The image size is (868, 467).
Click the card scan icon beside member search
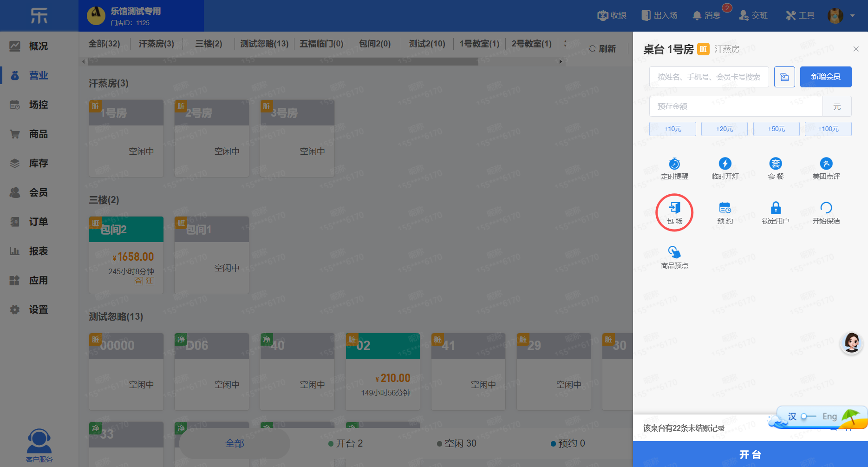tap(784, 77)
